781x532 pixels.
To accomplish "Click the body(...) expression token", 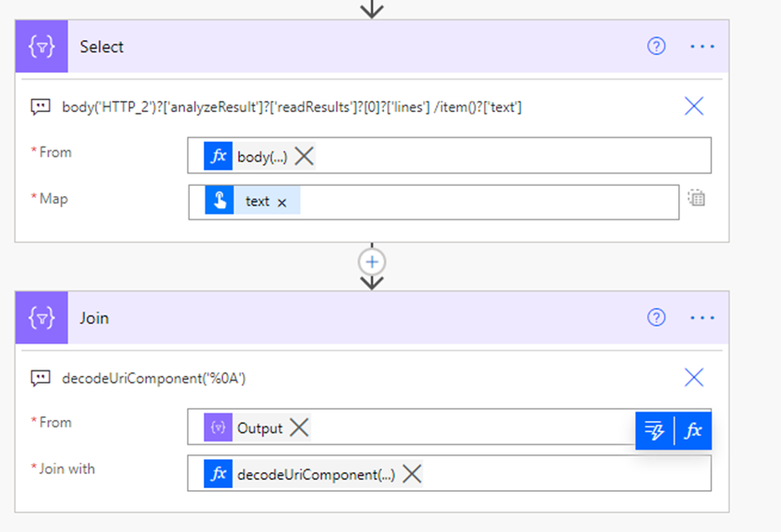I will 262,156.
